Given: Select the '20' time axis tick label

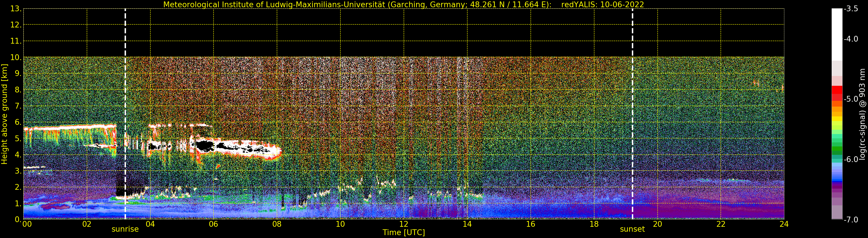Looking at the screenshot, I should point(657,224).
